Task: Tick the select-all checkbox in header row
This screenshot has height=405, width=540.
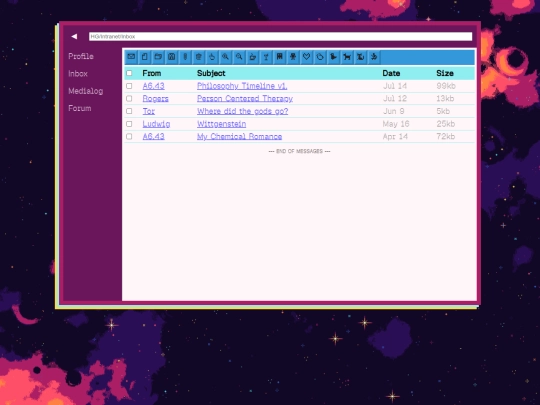Action: pos(129,73)
